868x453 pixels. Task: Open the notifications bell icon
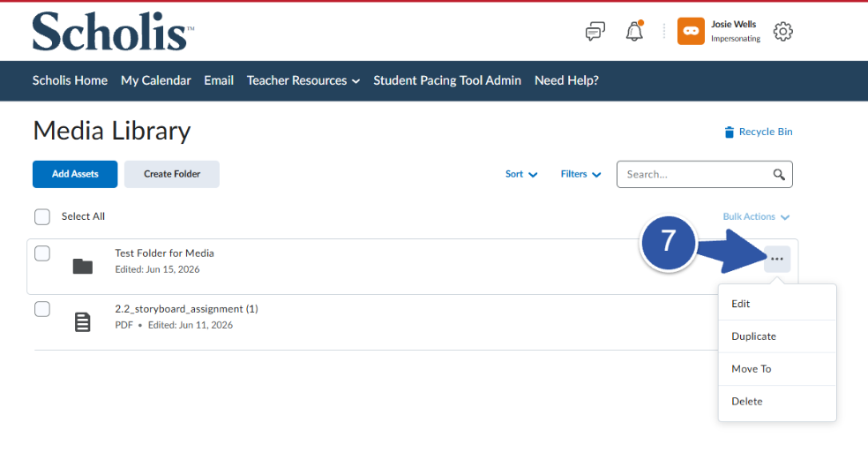pos(634,31)
